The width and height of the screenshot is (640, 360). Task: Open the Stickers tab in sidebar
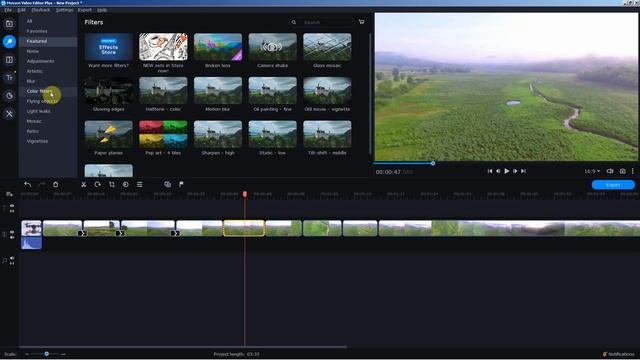coord(9,96)
